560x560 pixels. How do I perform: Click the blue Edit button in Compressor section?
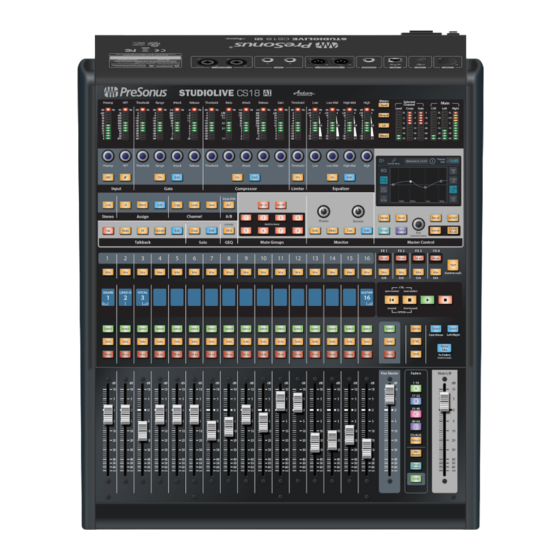254,177
